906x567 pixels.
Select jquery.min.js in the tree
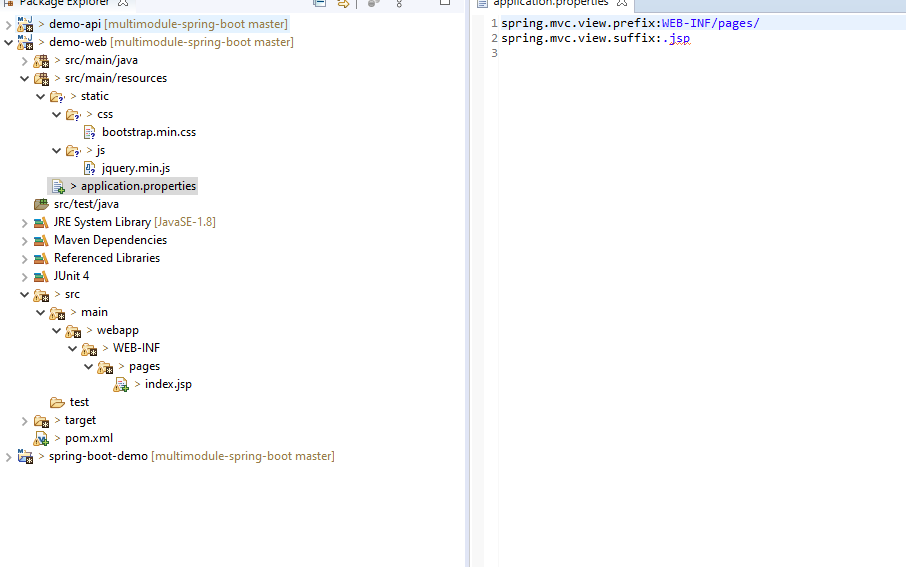point(136,168)
